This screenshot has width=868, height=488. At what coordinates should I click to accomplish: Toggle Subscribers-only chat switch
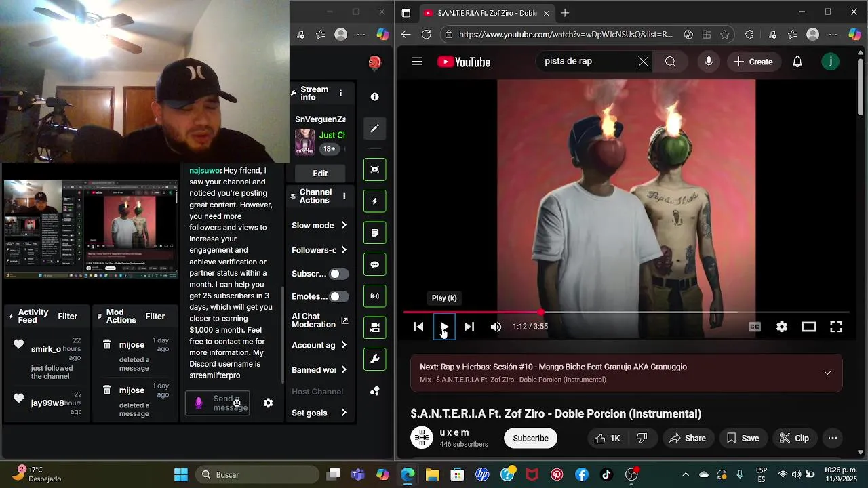tap(338, 274)
